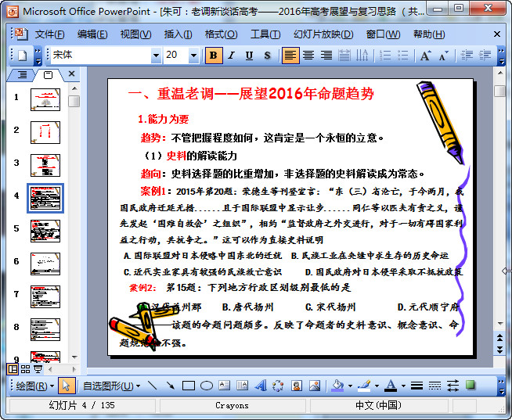Open the 绘图(R) drawing menu

click(35, 386)
